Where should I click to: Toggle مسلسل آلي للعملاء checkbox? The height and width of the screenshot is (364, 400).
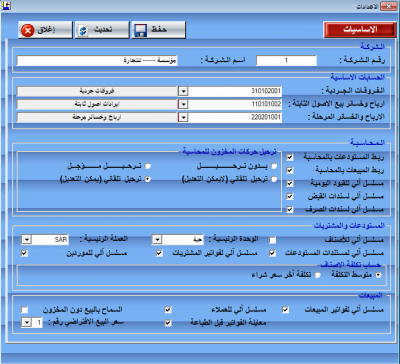(x=168, y=310)
